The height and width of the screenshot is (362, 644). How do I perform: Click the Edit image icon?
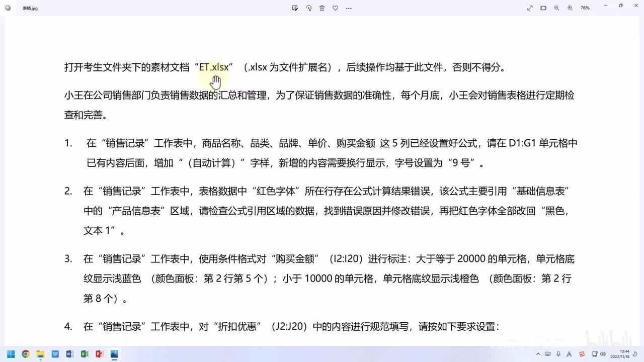tap(295, 8)
